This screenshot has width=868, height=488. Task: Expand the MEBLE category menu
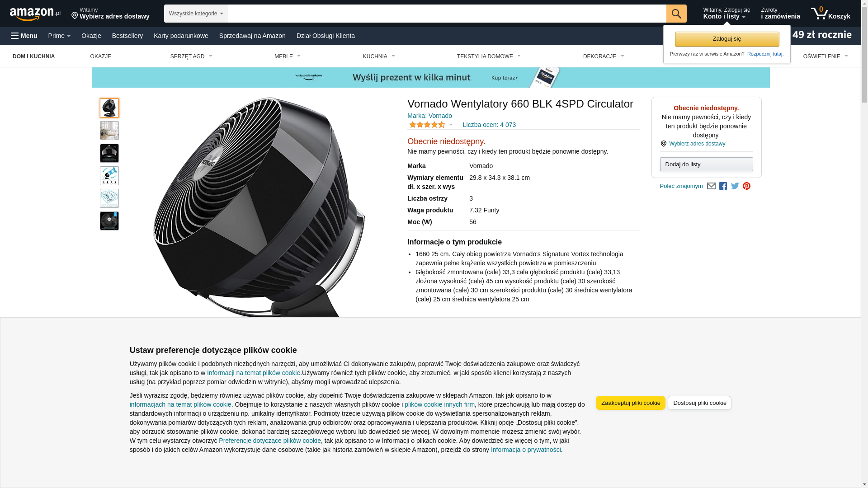[288, 56]
